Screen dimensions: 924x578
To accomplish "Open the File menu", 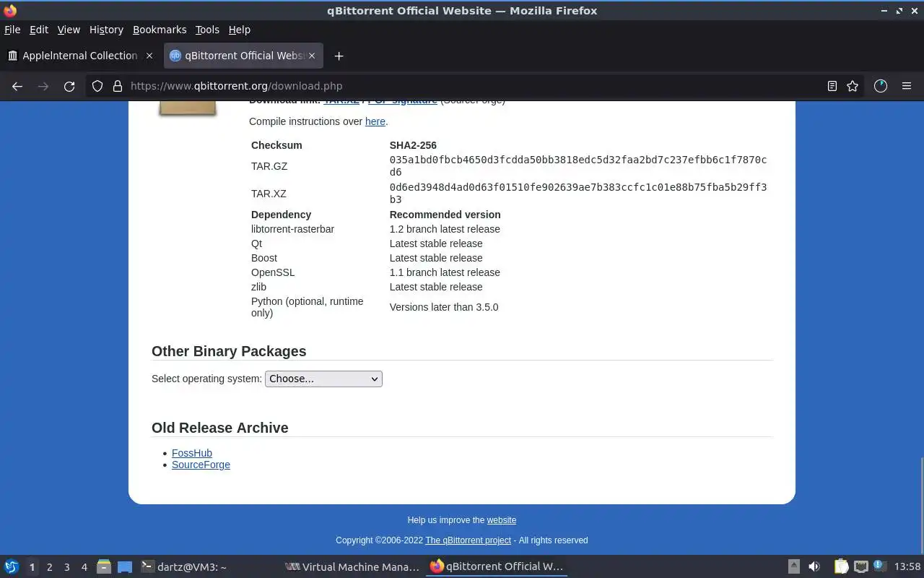I will coord(12,30).
